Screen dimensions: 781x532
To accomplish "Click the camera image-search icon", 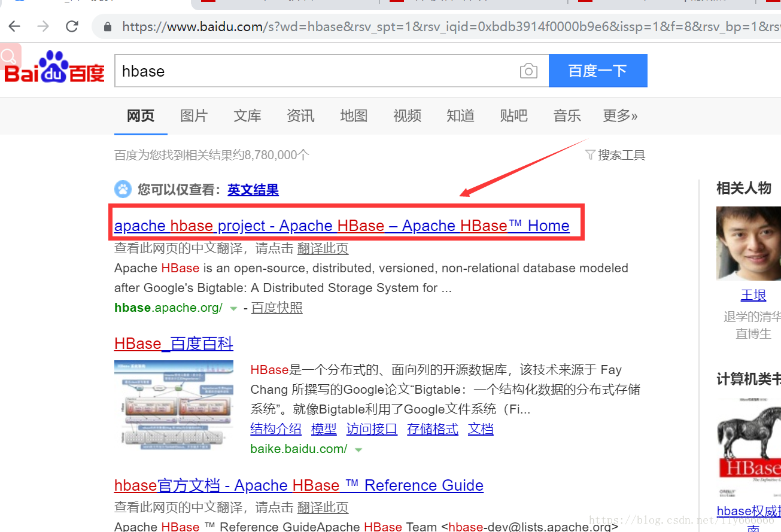I will [x=528, y=71].
